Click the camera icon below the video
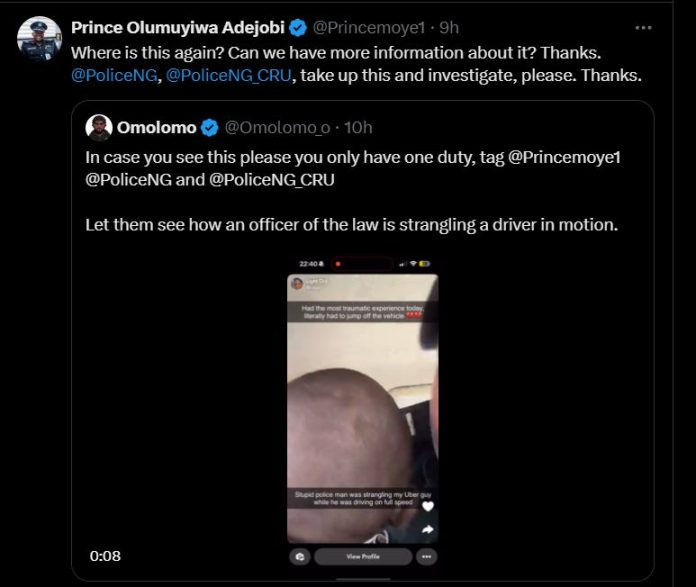 [x=299, y=556]
